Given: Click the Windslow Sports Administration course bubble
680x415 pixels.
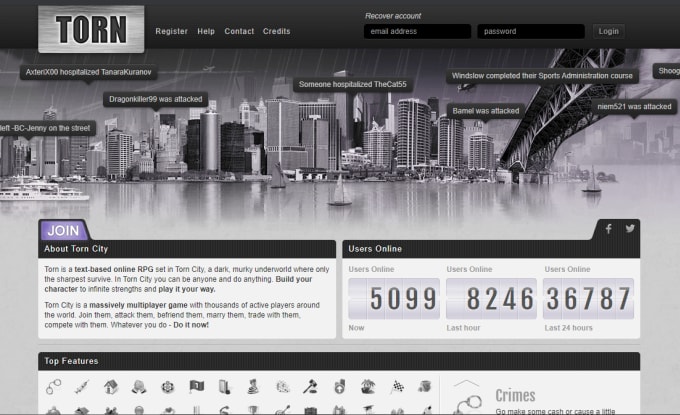Looking at the screenshot, I should (542, 75).
